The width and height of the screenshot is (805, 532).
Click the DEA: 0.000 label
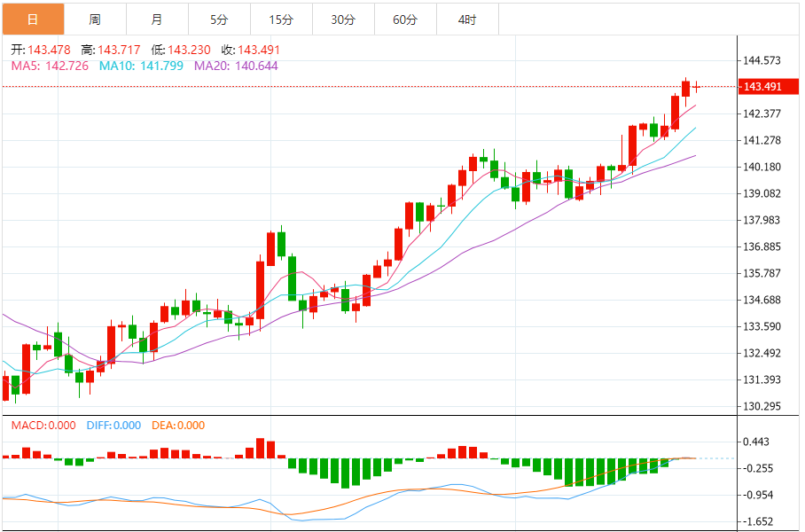[x=176, y=426]
